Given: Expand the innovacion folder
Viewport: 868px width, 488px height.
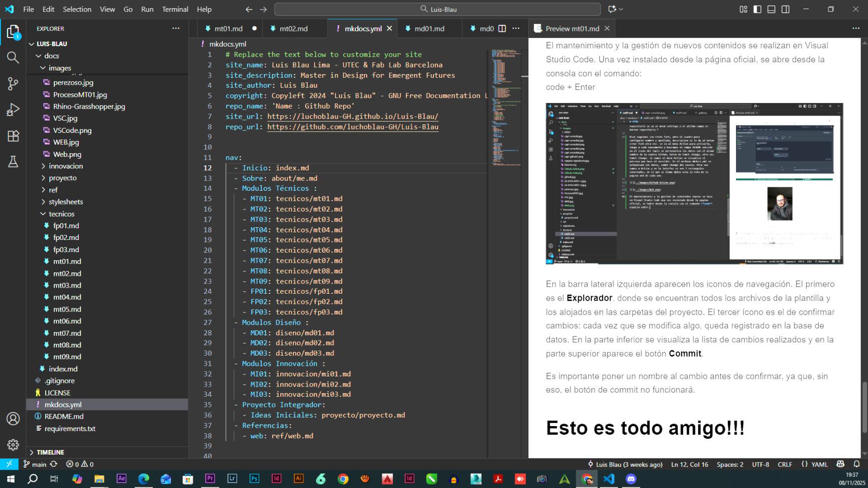Looking at the screenshot, I should [65, 166].
